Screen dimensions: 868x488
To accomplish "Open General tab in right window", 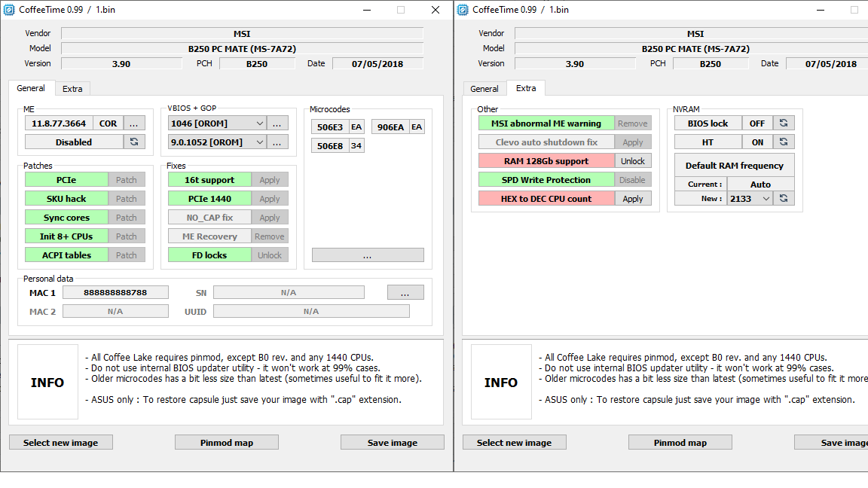I will (x=484, y=89).
